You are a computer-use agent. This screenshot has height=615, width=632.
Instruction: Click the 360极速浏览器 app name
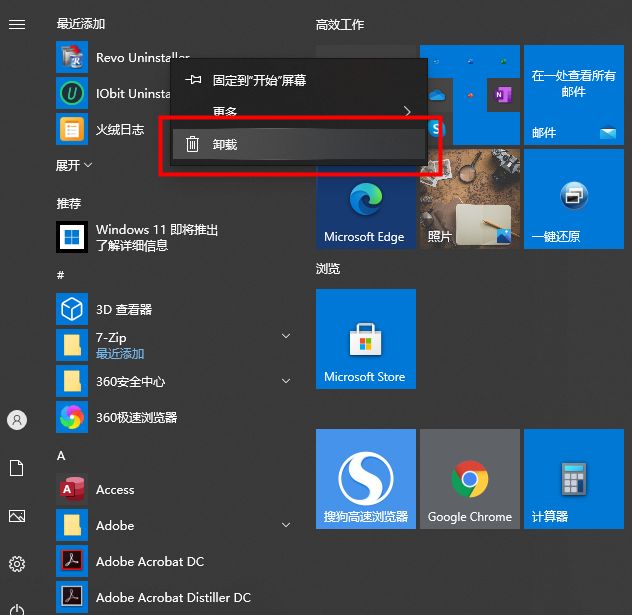coord(136,418)
